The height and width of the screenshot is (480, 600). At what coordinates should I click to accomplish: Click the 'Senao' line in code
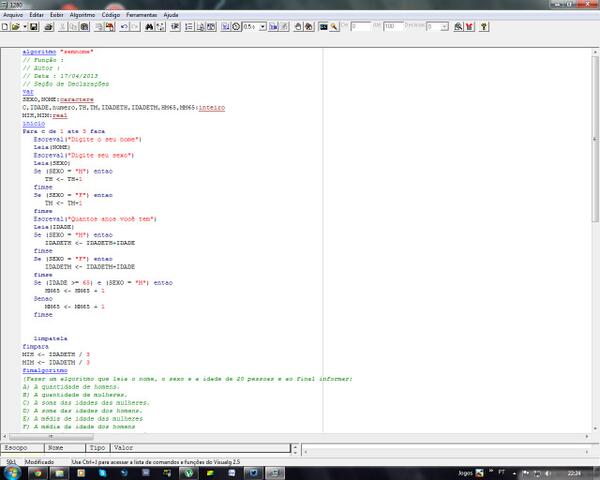43,299
